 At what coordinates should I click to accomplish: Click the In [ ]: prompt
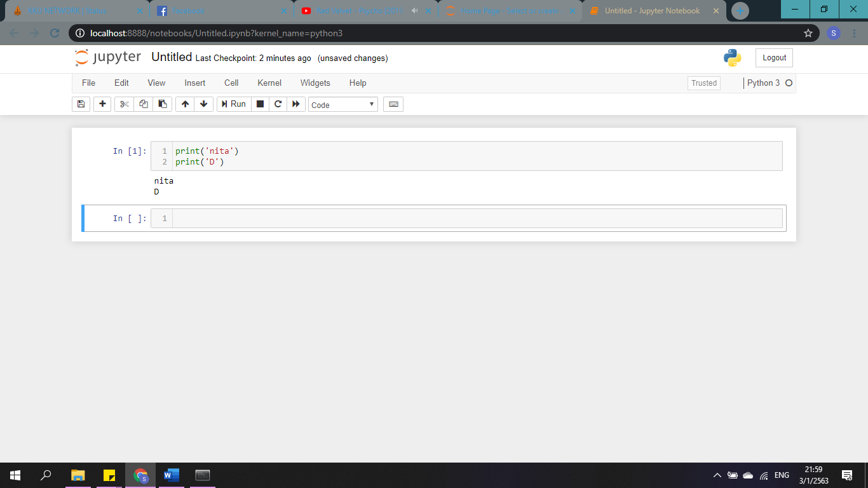point(130,219)
